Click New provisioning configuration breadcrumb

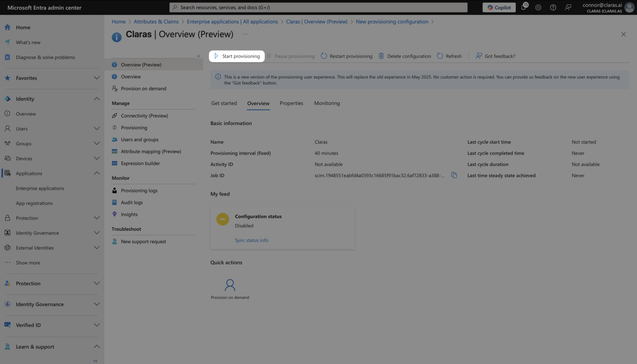[392, 21]
